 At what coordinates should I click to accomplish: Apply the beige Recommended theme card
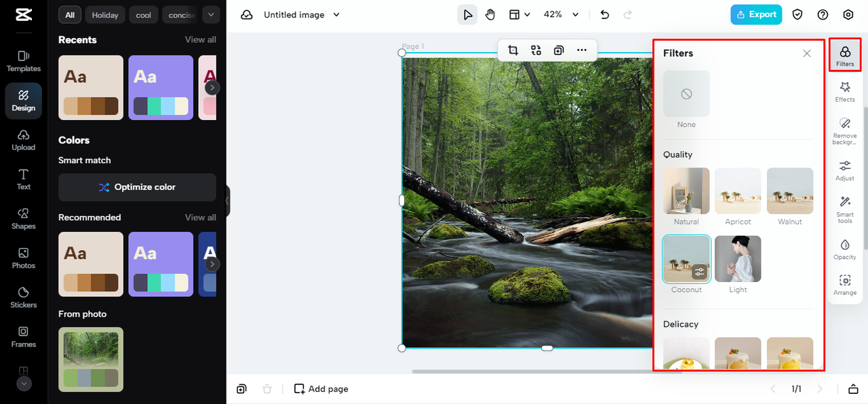pyautogui.click(x=91, y=264)
